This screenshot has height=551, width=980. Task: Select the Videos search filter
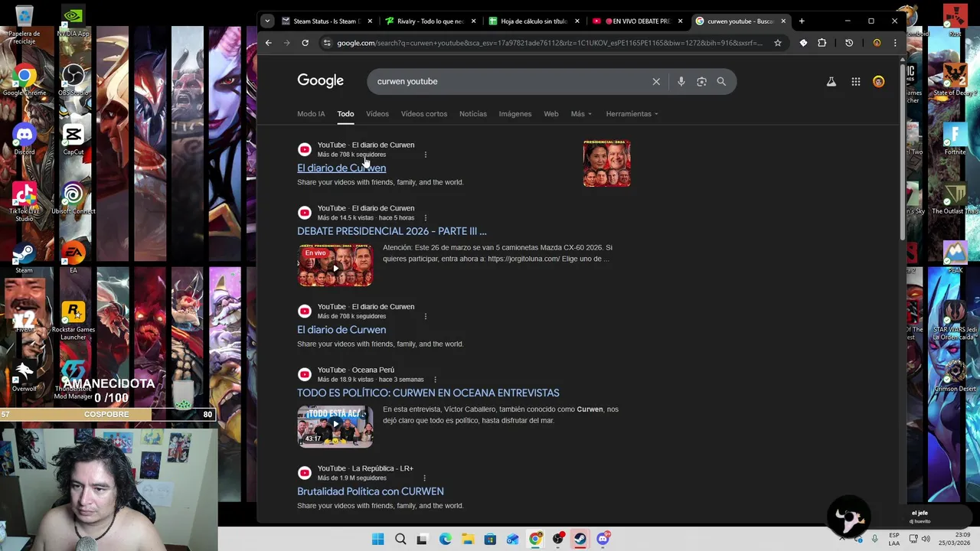(x=377, y=114)
